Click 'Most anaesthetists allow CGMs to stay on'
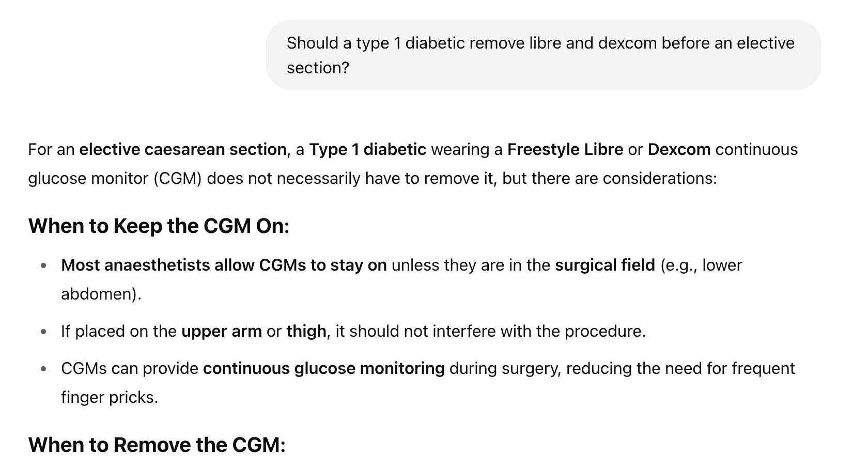Viewport: 868px width, 471px height. (224, 265)
